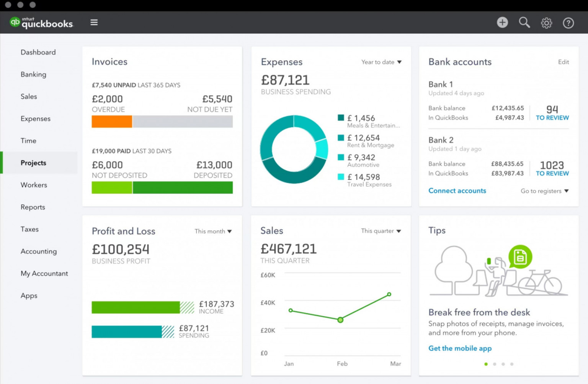588x384 pixels.
Task: Open the QuickBooks search icon
Action: (524, 22)
